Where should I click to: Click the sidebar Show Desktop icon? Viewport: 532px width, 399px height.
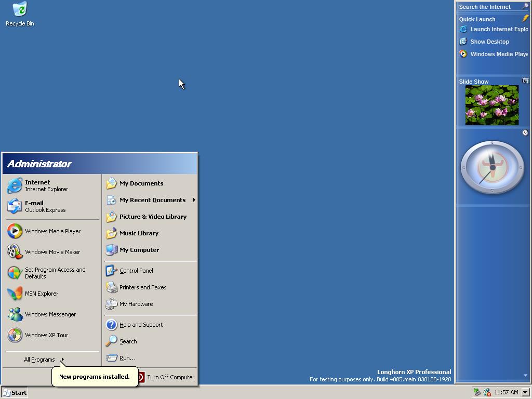point(463,42)
